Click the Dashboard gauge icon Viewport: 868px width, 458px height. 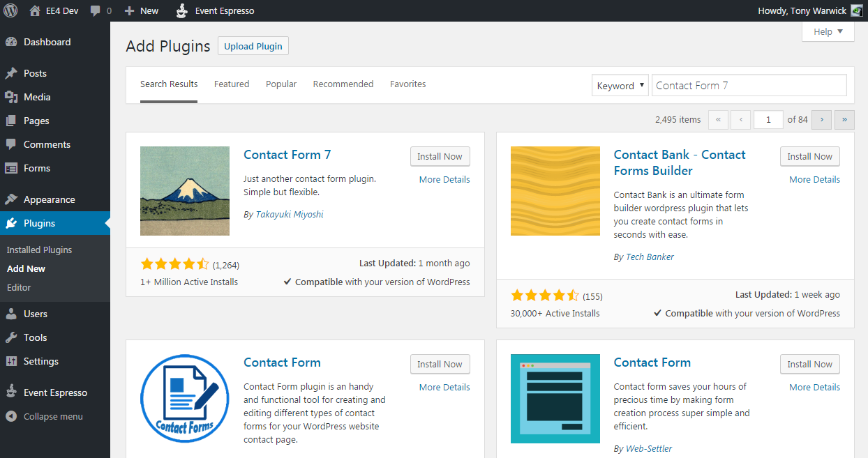pyautogui.click(x=11, y=42)
